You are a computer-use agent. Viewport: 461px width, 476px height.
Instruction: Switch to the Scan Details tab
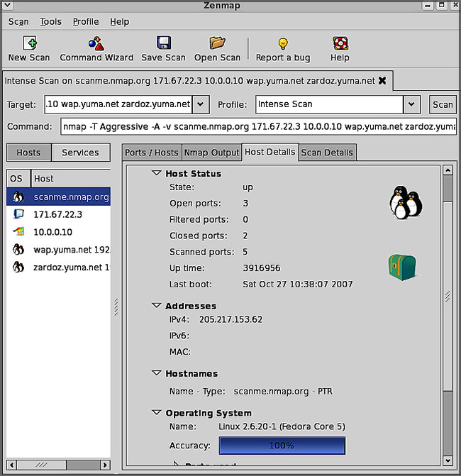pos(327,153)
